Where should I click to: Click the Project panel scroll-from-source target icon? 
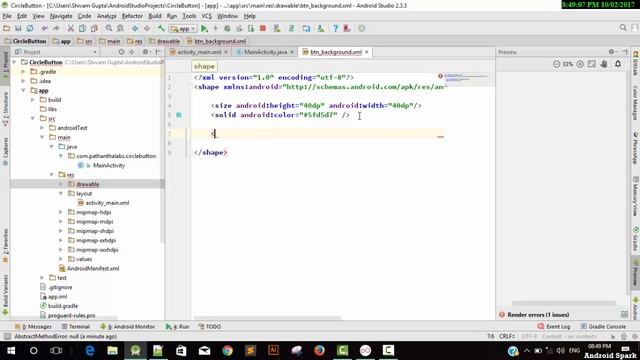coord(121,52)
